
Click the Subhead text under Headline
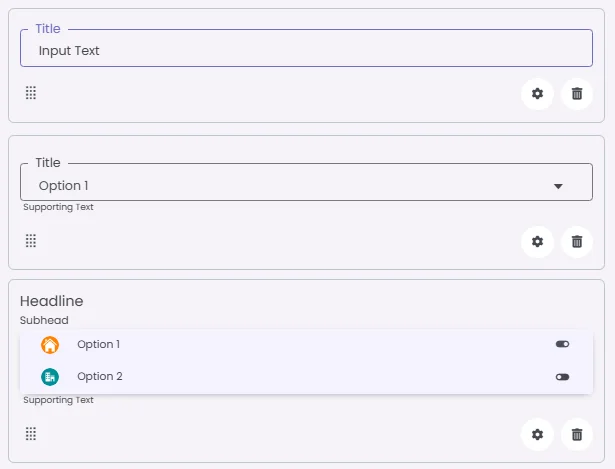coord(45,321)
